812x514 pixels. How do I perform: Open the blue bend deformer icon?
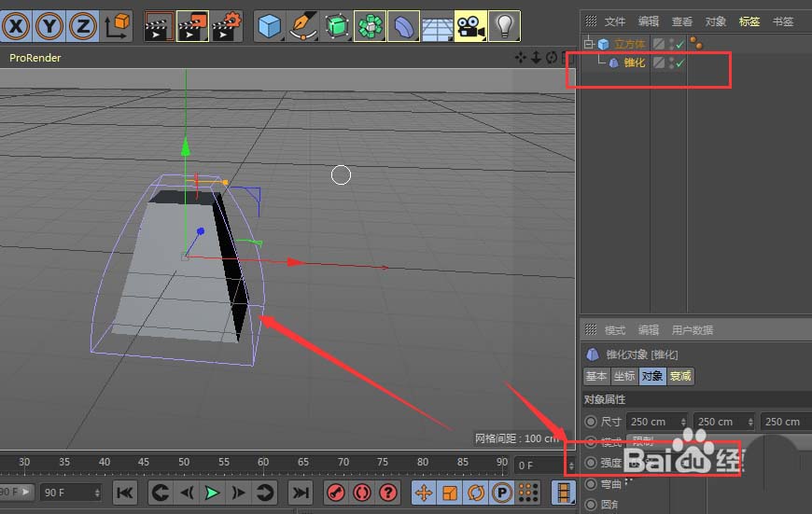[404, 26]
